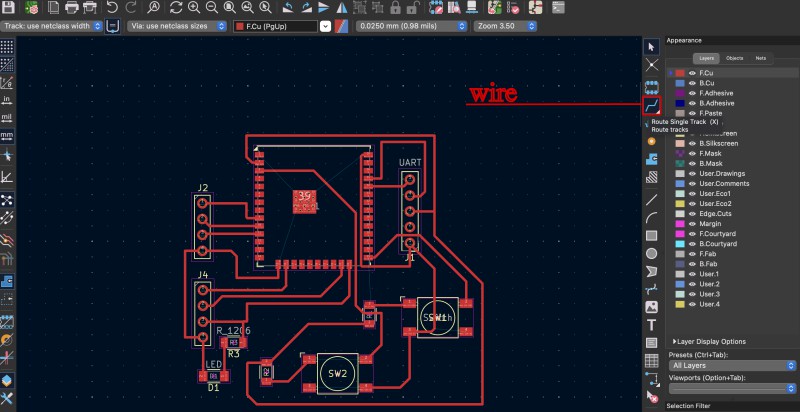Hide the B.Cu layer eye icon
This screenshot has height=412, width=800.
692,83
